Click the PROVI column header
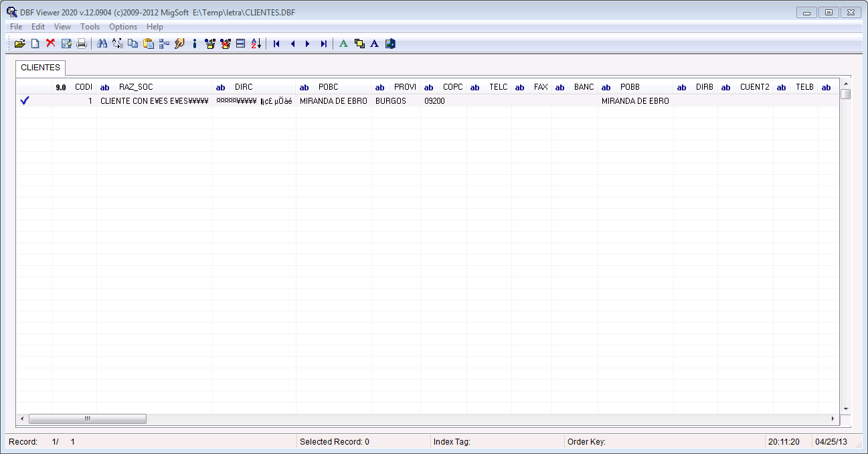 click(396, 87)
